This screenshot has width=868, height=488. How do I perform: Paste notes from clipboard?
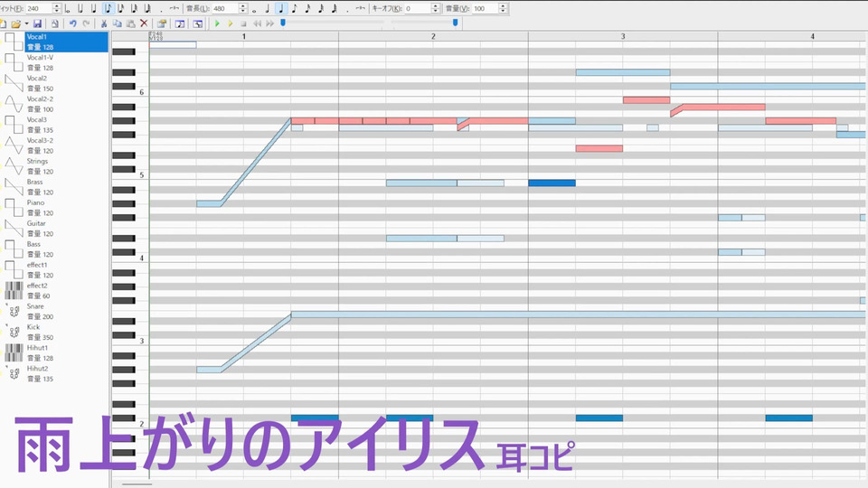pyautogui.click(x=130, y=23)
